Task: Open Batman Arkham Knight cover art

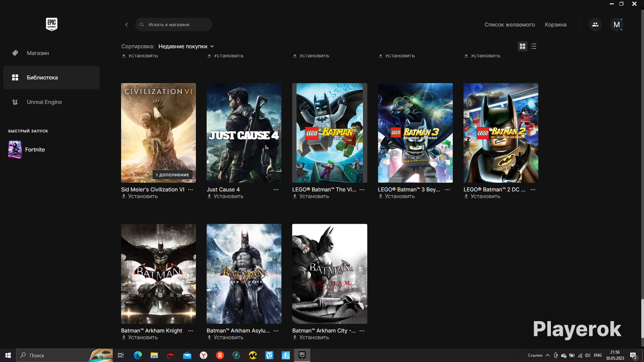Action: point(158,274)
